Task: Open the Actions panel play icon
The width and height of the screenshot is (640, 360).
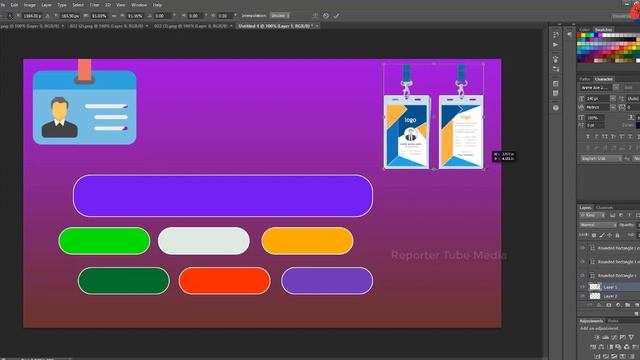Action: point(556,44)
